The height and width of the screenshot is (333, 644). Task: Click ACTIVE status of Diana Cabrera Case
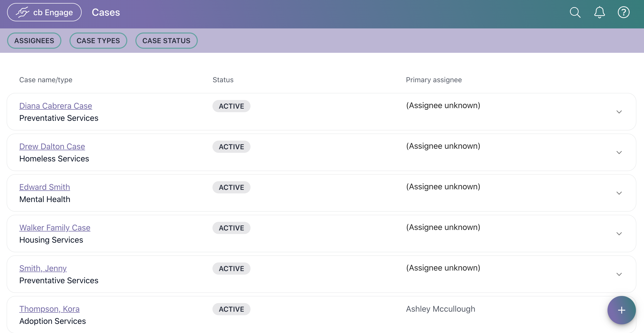point(231,106)
